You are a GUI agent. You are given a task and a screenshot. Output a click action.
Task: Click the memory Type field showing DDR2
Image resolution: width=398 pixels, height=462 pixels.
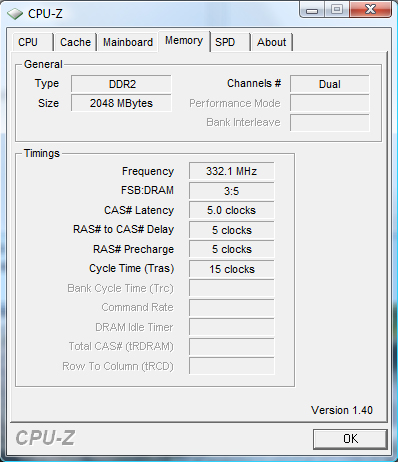pyautogui.click(x=121, y=84)
